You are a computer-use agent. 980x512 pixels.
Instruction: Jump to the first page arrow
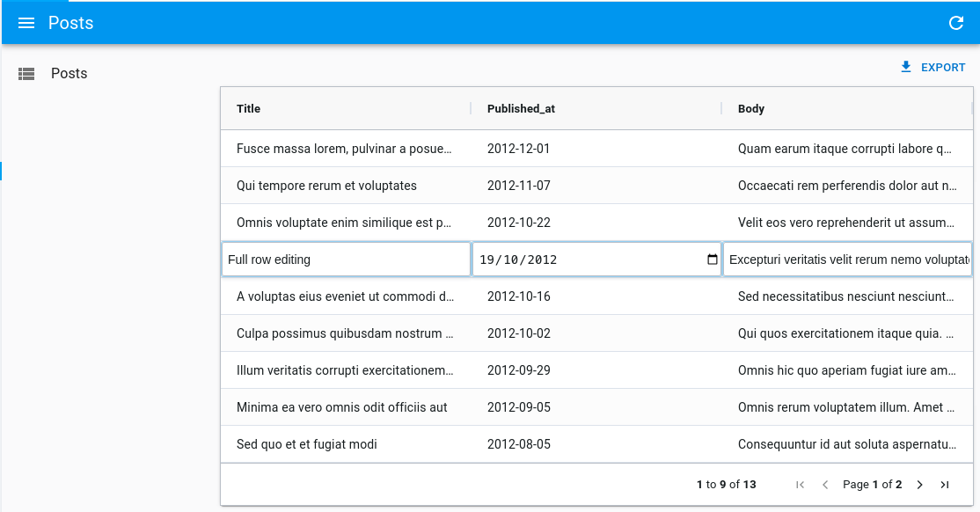[x=800, y=485]
